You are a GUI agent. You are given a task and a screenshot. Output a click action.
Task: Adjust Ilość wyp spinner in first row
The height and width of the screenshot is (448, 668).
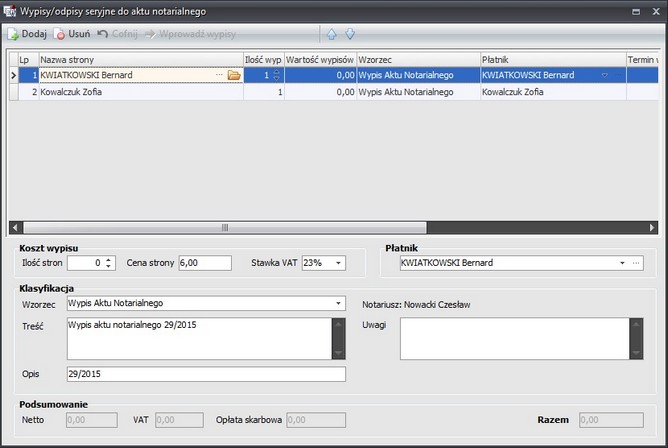pyautogui.click(x=278, y=75)
